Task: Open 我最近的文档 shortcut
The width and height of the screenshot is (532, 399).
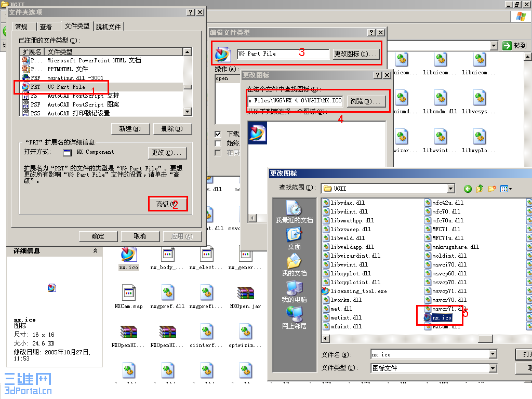Action: tap(294, 212)
